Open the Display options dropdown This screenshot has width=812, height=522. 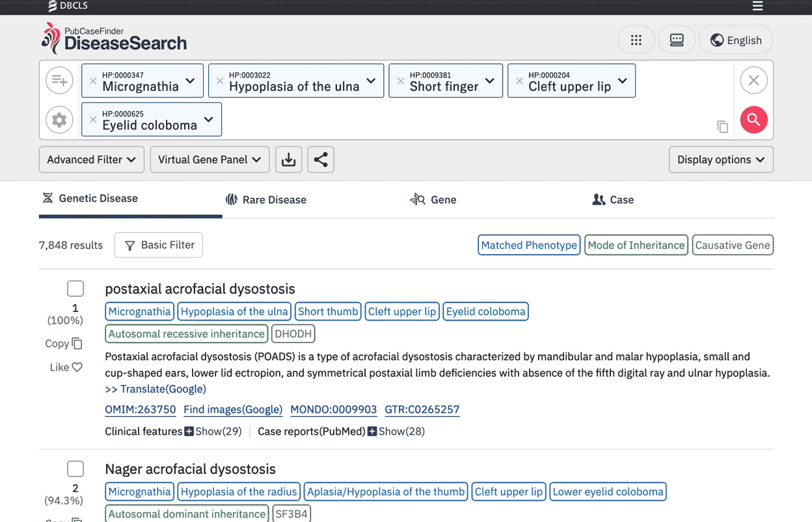721,160
